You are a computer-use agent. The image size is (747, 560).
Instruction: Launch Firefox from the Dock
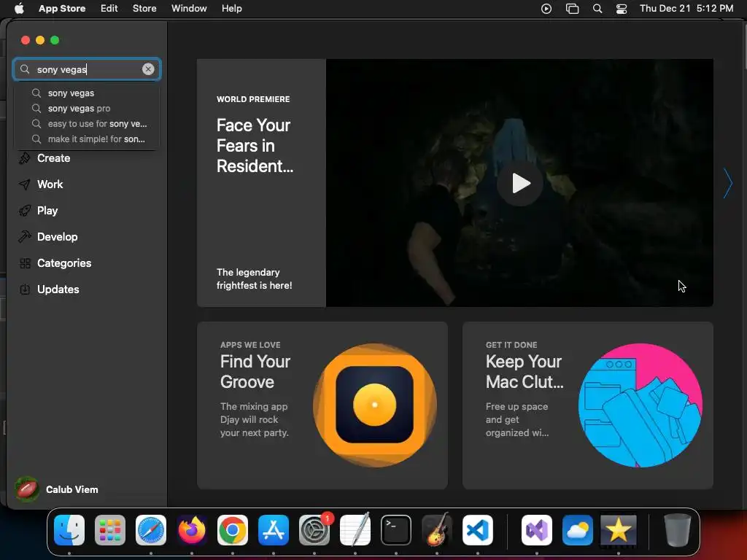coord(192,530)
